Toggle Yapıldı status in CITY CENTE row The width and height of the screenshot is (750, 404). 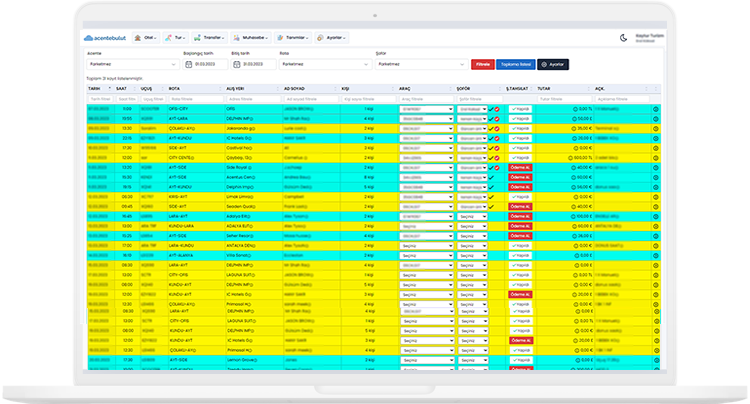pyautogui.click(x=520, y=158)
